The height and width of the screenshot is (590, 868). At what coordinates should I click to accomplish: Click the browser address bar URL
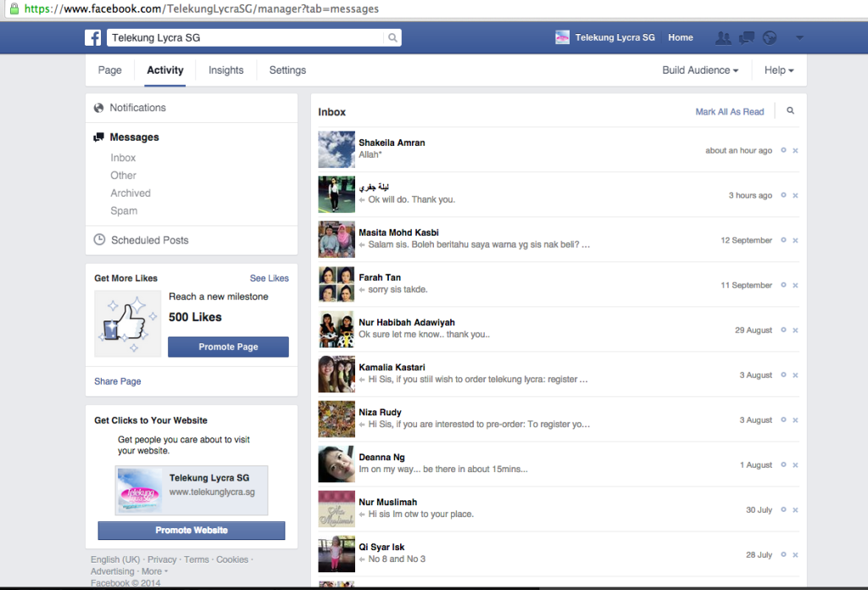[202, 8]
